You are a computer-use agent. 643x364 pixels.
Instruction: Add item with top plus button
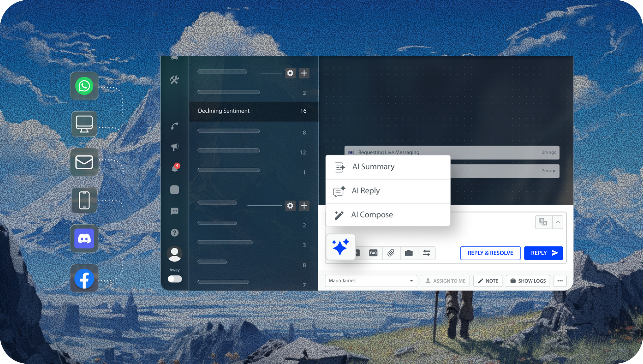click(x=304, y=73)
